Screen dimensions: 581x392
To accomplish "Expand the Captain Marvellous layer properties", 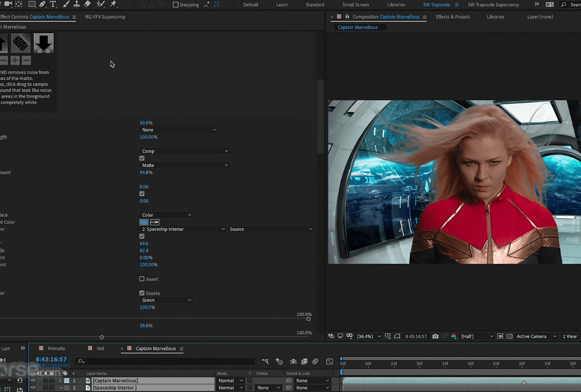I will tap(60, 381).
